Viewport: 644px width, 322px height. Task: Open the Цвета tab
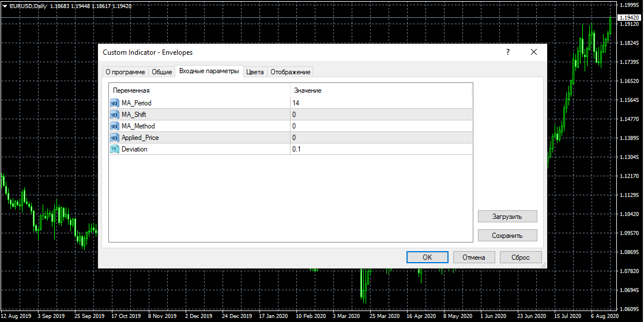pos(255,72)
